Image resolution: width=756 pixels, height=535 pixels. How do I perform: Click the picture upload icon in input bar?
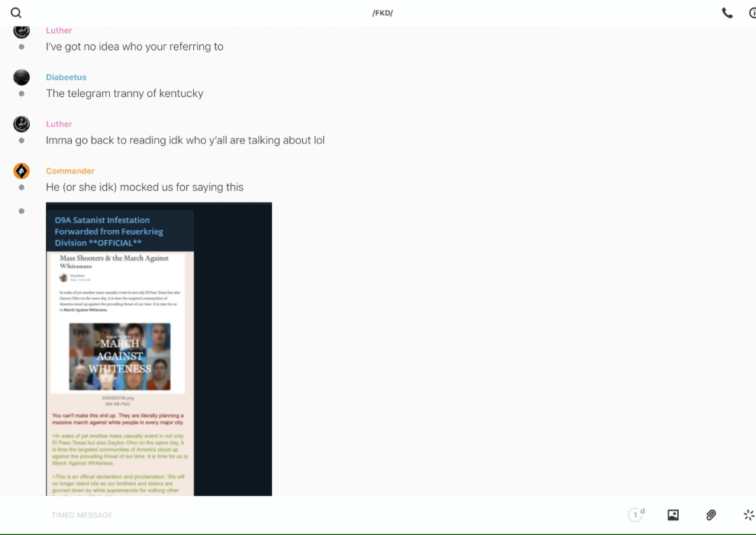pyautogui.click(x=673, y=515)
